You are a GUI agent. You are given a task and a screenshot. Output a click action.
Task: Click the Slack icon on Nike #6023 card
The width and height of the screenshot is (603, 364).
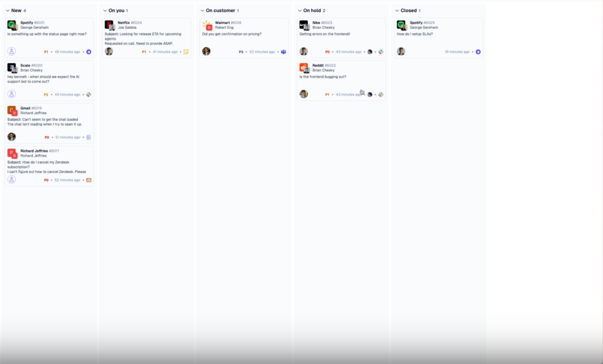pyautogui.click(x=381, y=52)
